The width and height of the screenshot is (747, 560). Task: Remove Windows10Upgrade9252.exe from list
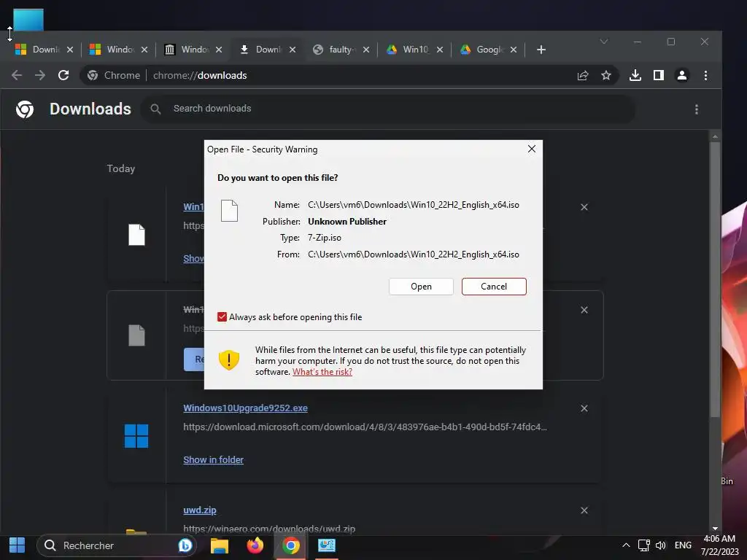[584, 408]
